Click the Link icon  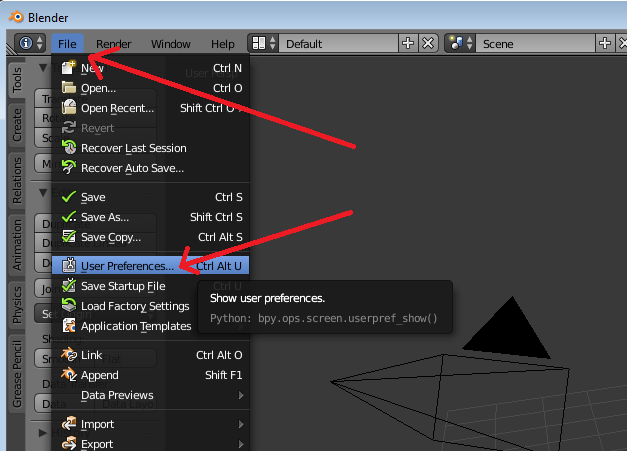[x=69, y=355]
